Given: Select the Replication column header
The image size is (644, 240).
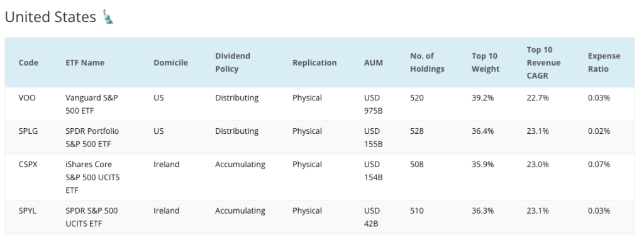Looking at the screenshot, I should click(314, 62).
